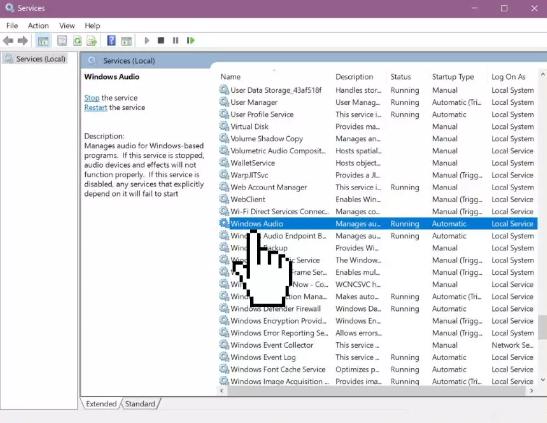Image resolution: width=547 pixels, height=423 pixels.
Task: Click 'Hosts spatial...' description cell
Action: click(x=358, y=151)
